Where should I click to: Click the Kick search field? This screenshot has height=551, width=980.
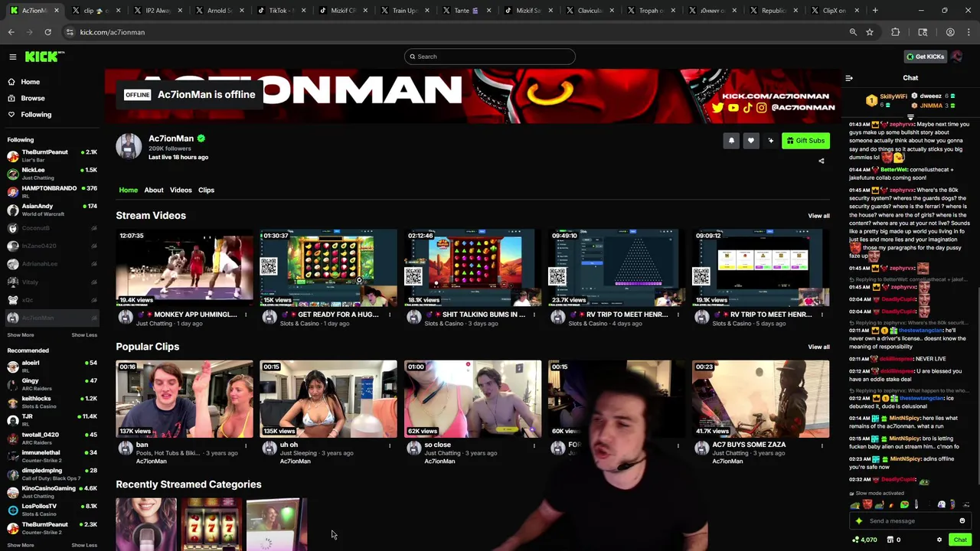(x=490, y=57)
